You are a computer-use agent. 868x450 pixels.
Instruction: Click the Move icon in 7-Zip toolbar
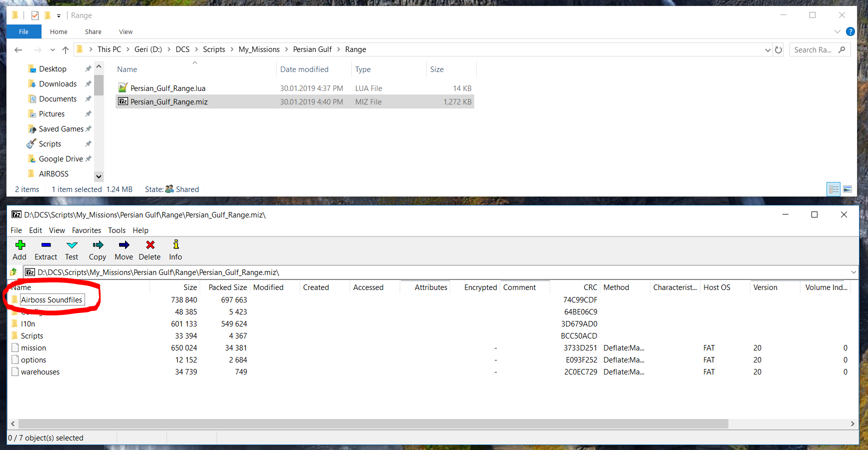click(124, 245)
